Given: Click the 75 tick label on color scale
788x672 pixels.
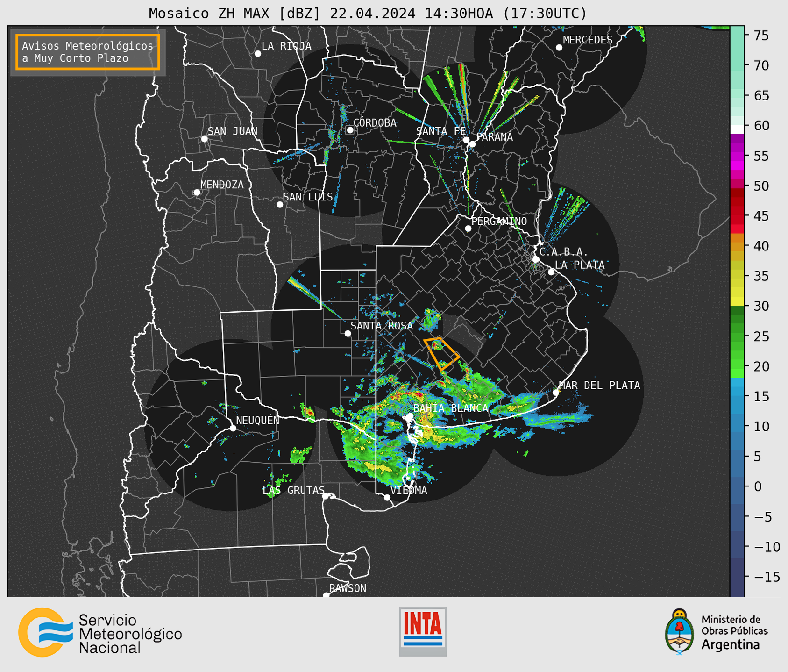Looking at the screenshot, I should click(761, 36).
